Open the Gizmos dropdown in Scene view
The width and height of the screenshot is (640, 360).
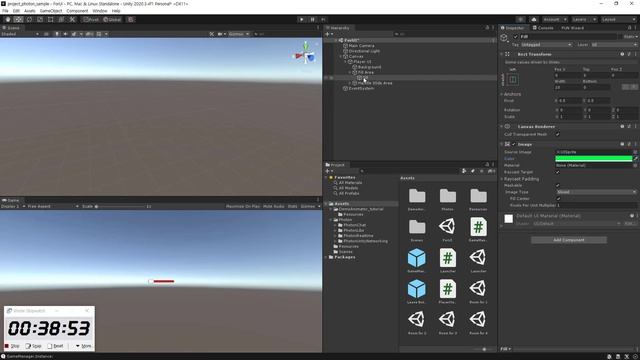239,34
